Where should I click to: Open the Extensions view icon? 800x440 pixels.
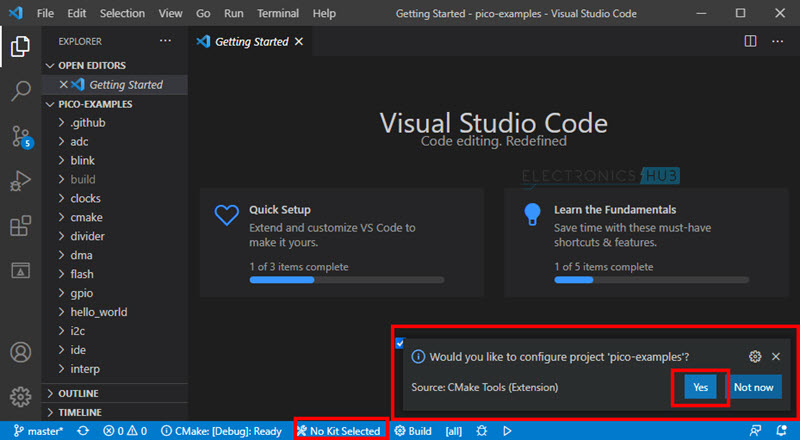coord(21,226)
